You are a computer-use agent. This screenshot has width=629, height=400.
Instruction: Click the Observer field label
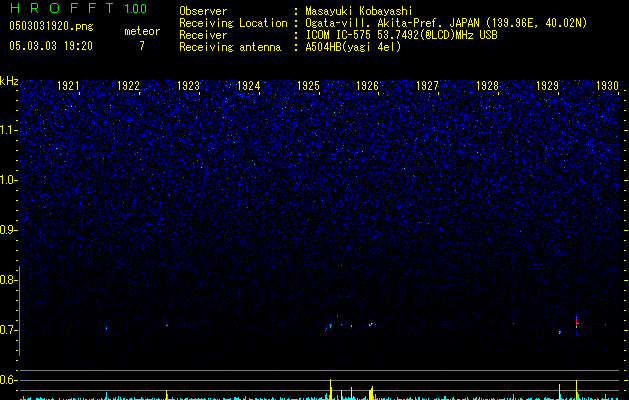[203, 11]
